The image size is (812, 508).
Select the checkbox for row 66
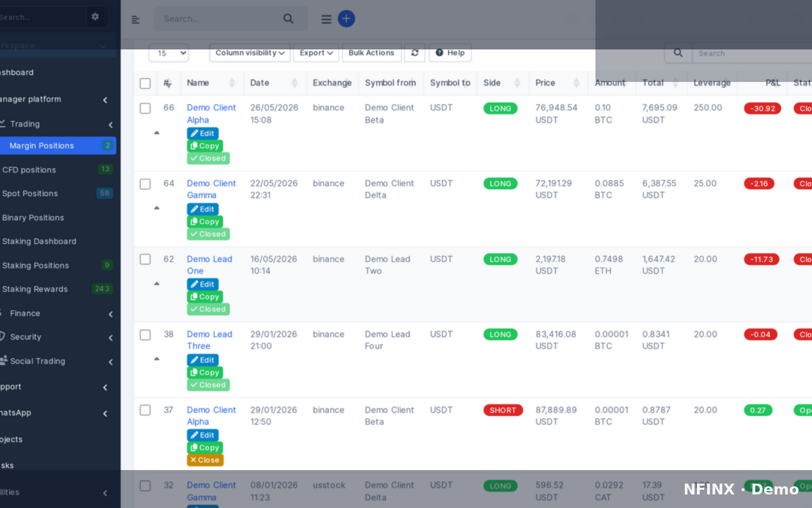coord(145,108)
